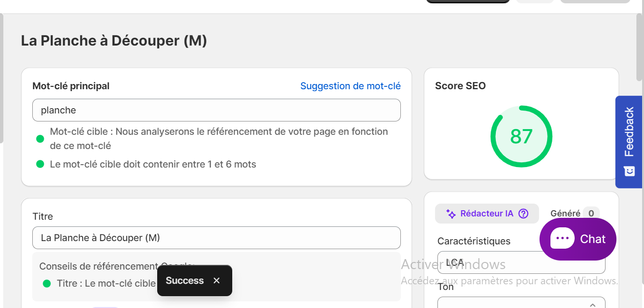644x308 pixels.
Task: Click the SEO score circle showing 87
Action: click(521, 136)
